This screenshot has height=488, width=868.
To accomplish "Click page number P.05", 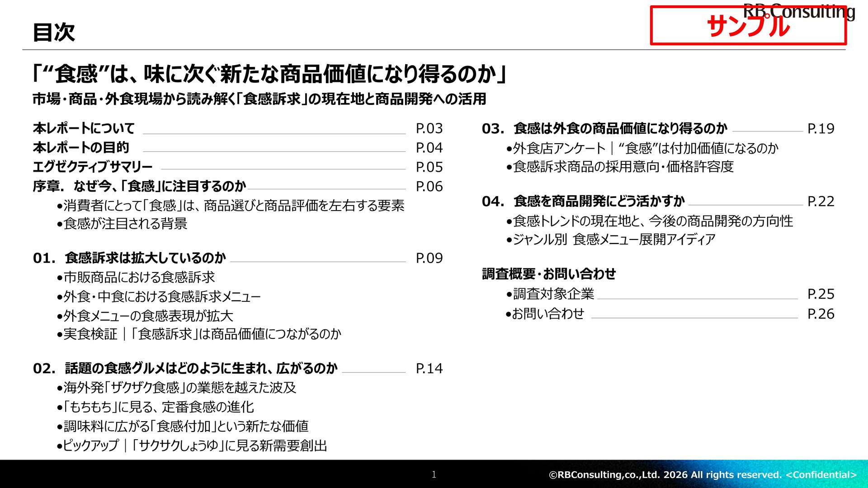I will pyautogui.click(x=429, y=167).
